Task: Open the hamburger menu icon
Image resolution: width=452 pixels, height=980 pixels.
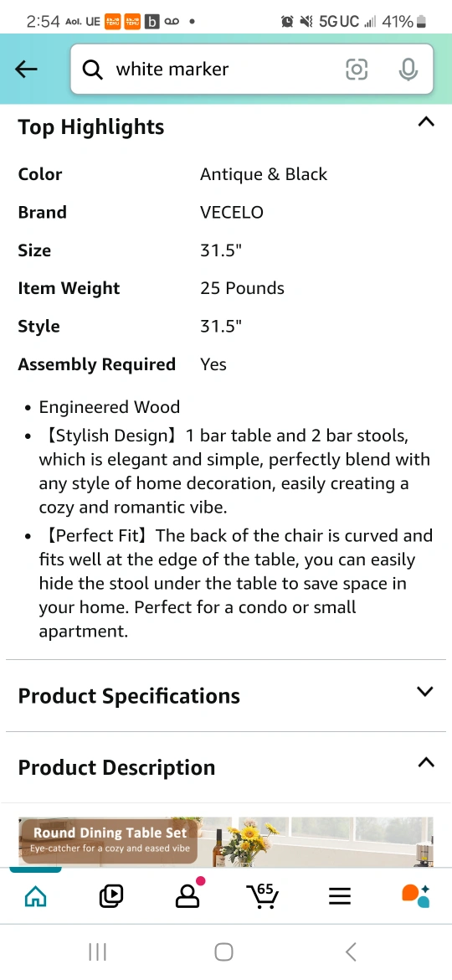Action: coord(340,897)
